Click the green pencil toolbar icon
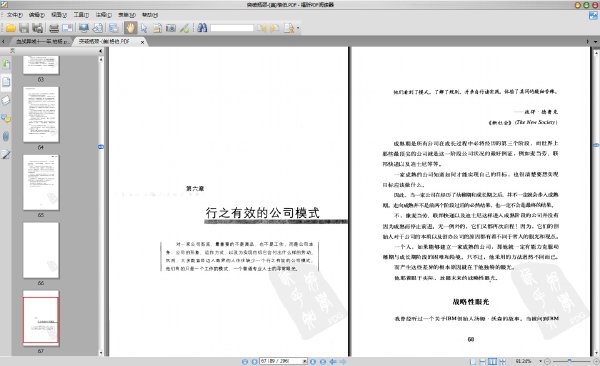Viewport: 600px width, 366px height. [x=184, y=28]
